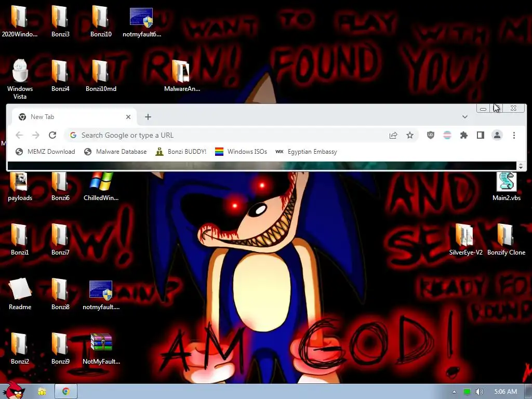Screen dimensions: 532x399
Task: Expand the tab search chevron
Action: pyautogui.click(x=465, y=117)
